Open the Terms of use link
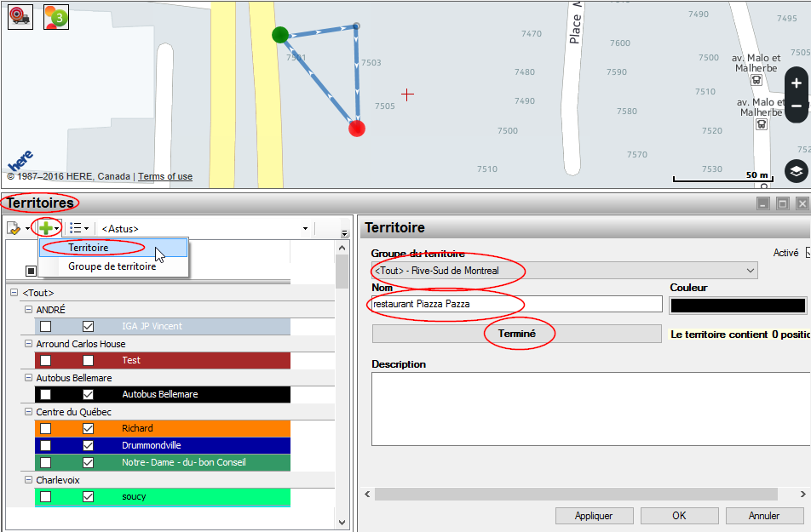 pyautogui.click(x=165, y=177)
